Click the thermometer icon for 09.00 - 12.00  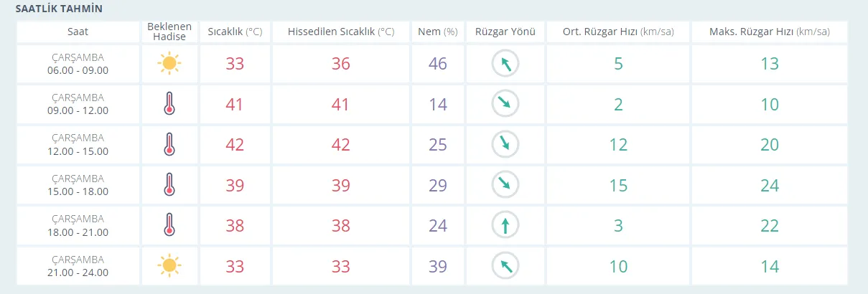click(169, 104)
